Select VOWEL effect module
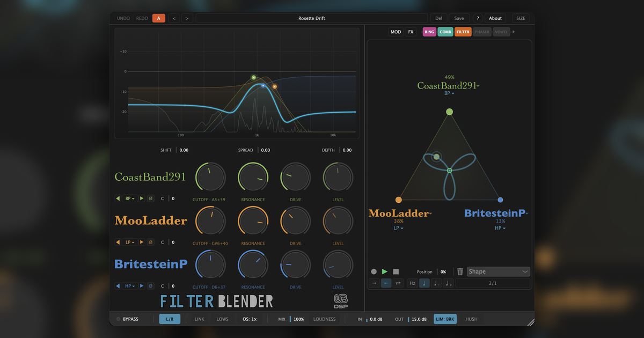Image resolution: width=644 pixels, height=338 pixels. [x=501, y=32]
